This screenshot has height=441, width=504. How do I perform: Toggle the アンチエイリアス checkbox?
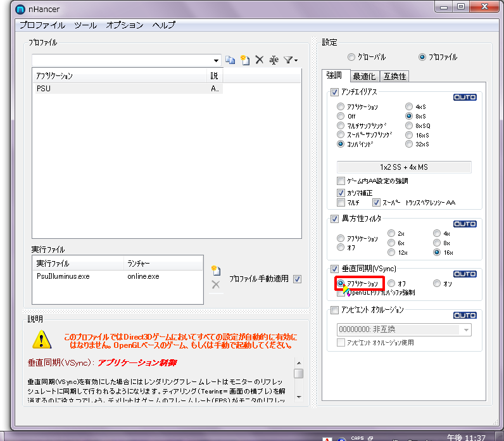pos(334,93)
